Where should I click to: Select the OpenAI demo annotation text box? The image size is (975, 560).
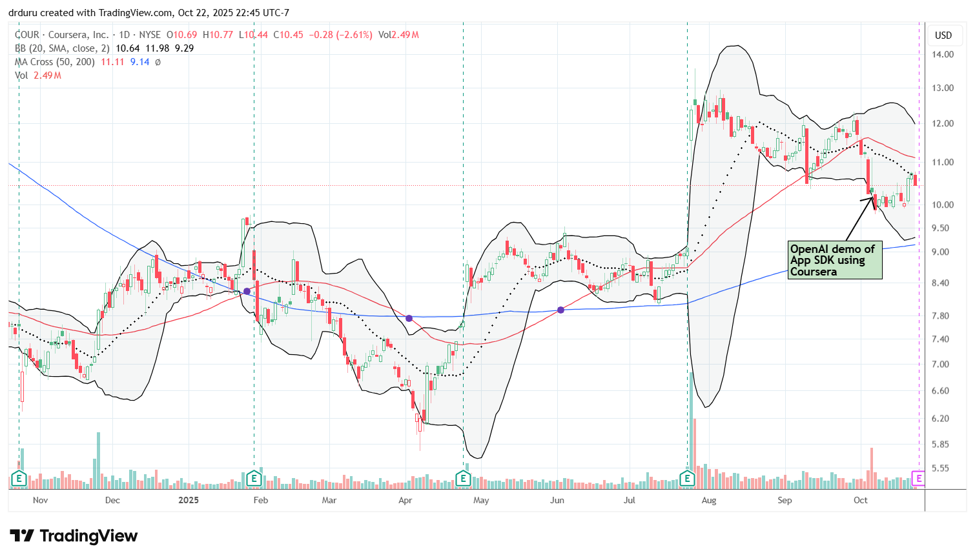834,260
